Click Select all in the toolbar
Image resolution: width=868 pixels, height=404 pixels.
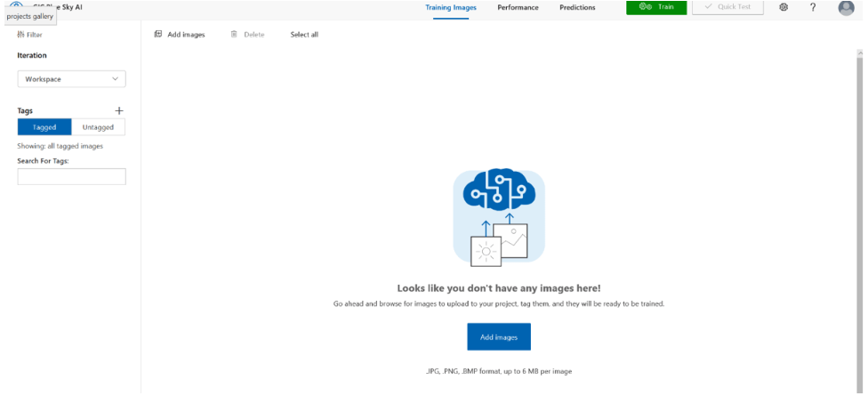point(304,35)
